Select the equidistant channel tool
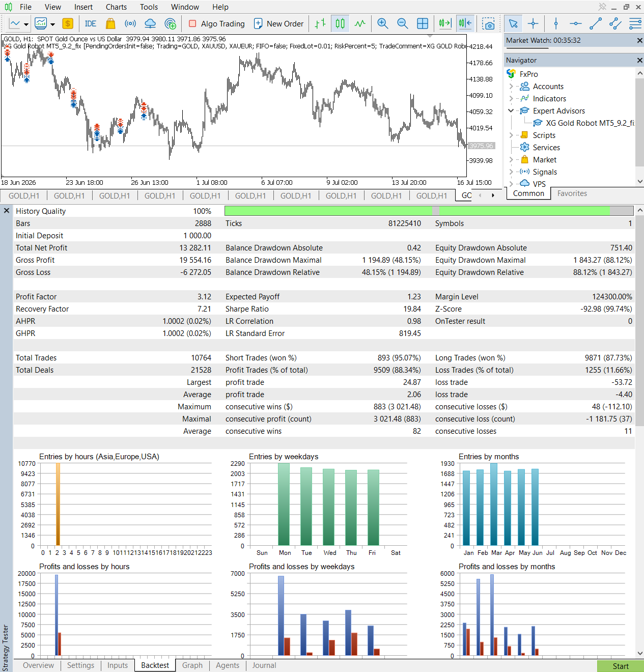The image size is (644, 672). coord(615,24)
